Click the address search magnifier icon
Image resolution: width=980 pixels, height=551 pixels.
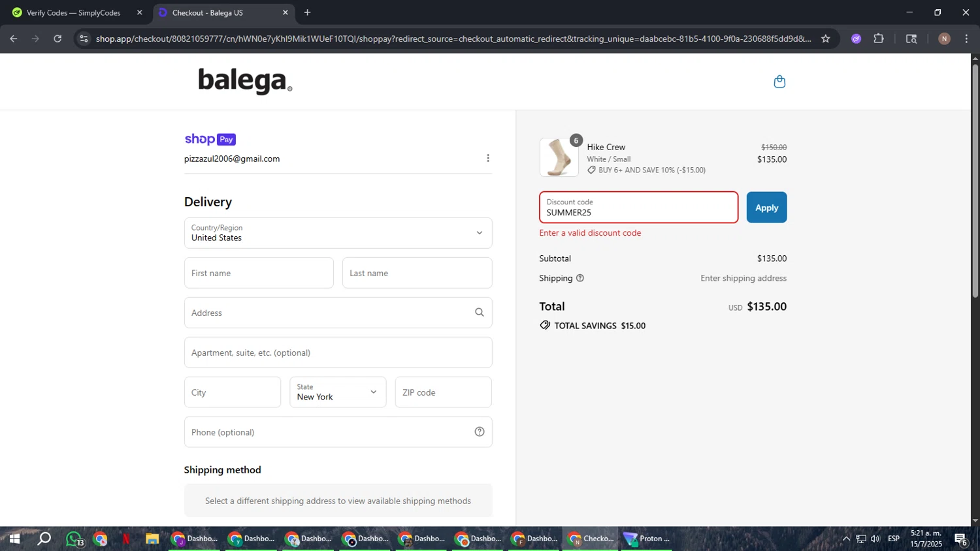tap(480, 313)
